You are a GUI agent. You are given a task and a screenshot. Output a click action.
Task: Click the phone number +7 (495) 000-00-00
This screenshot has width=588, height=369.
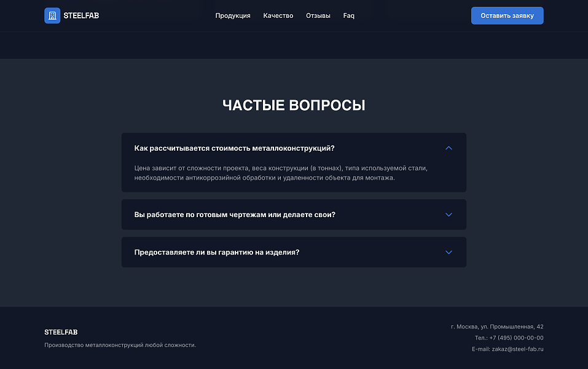(x=509, y=338)
